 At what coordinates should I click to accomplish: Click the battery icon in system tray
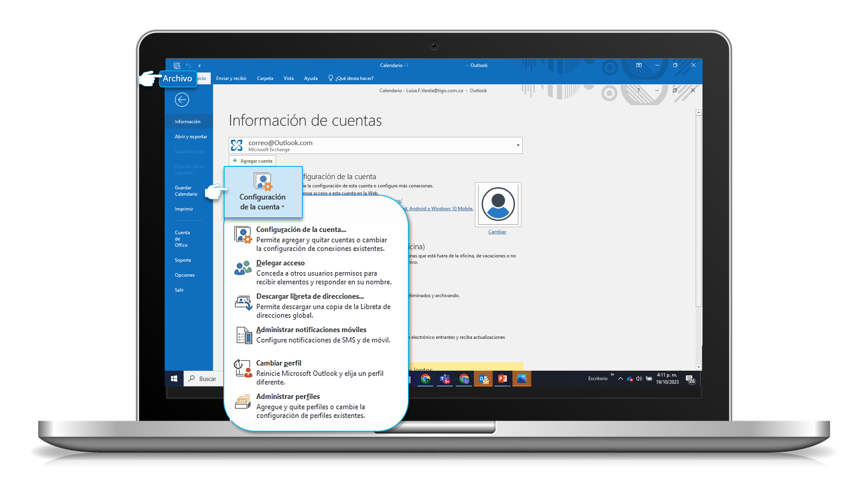649,379
